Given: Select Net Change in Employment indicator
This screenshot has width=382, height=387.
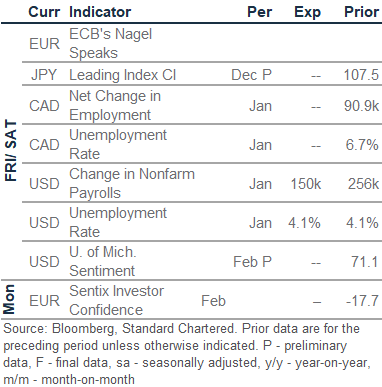Looking at the screenshot, I should (115, 105).
